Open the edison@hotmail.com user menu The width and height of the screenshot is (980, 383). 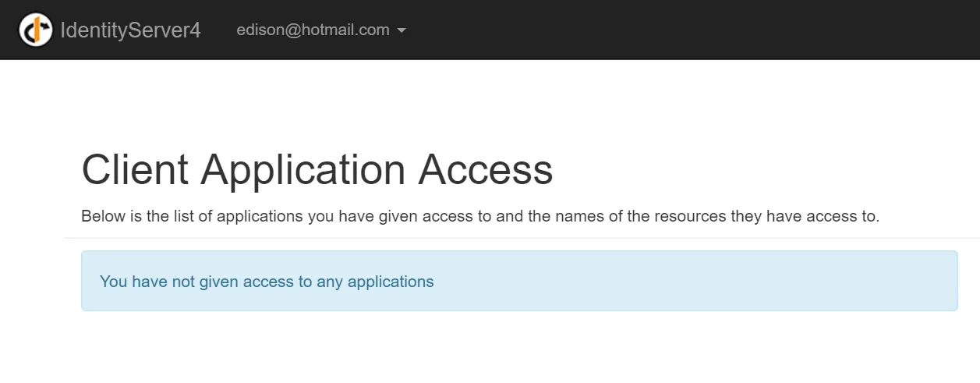[313, 30]
